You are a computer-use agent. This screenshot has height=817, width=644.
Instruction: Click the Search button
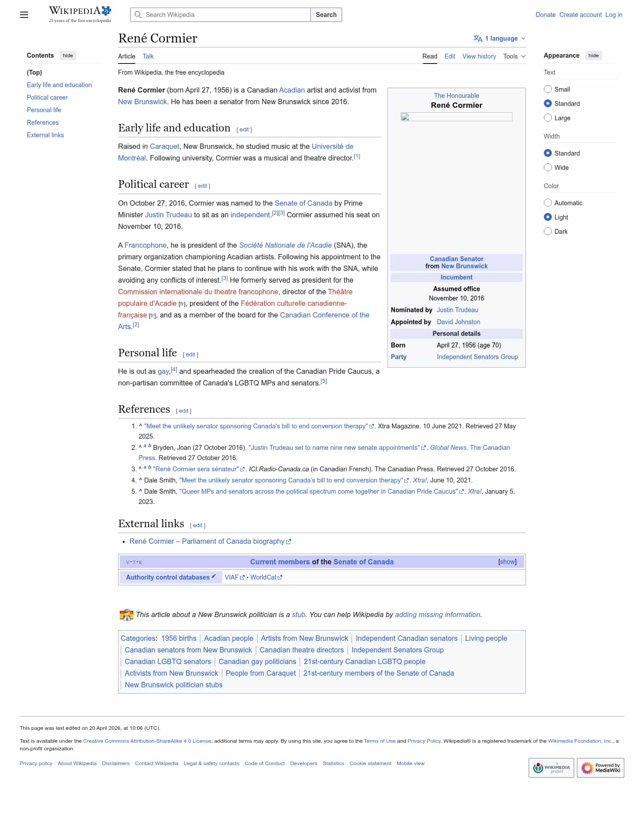(326, 15)
